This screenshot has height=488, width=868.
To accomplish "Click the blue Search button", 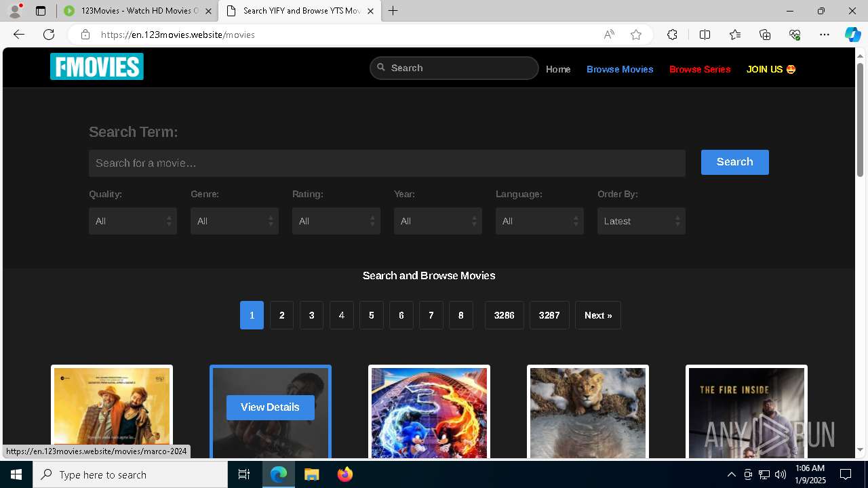I will pos(735,162).
